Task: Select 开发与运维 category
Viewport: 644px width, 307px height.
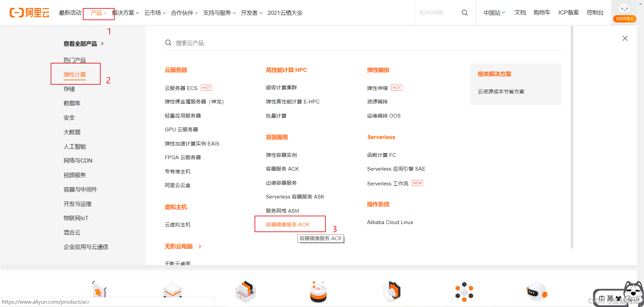Action: point(77,204)
